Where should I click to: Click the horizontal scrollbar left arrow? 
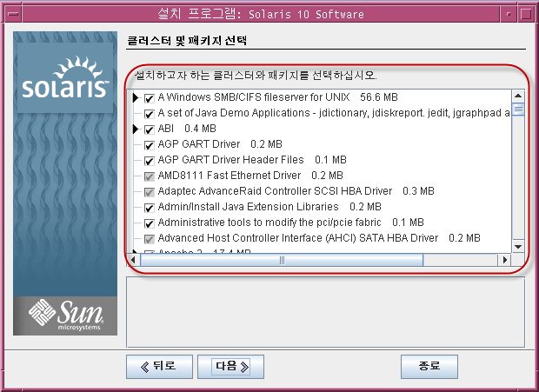[x=133, y=260]
